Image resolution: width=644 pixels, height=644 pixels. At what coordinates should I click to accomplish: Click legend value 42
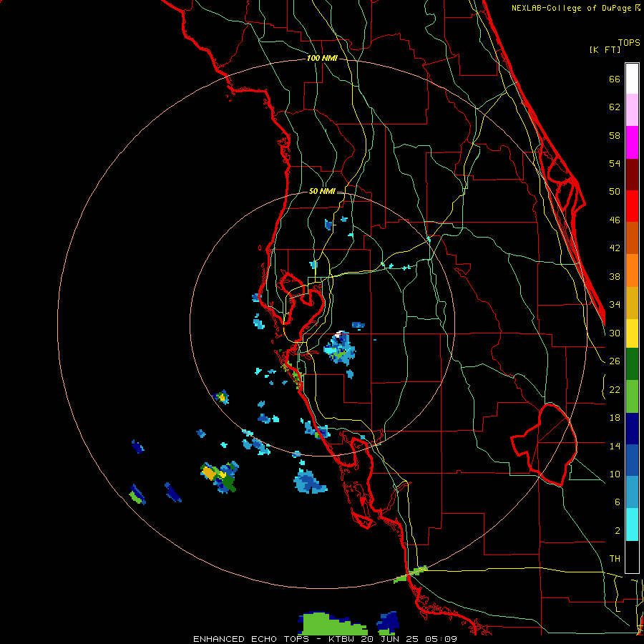615,248
